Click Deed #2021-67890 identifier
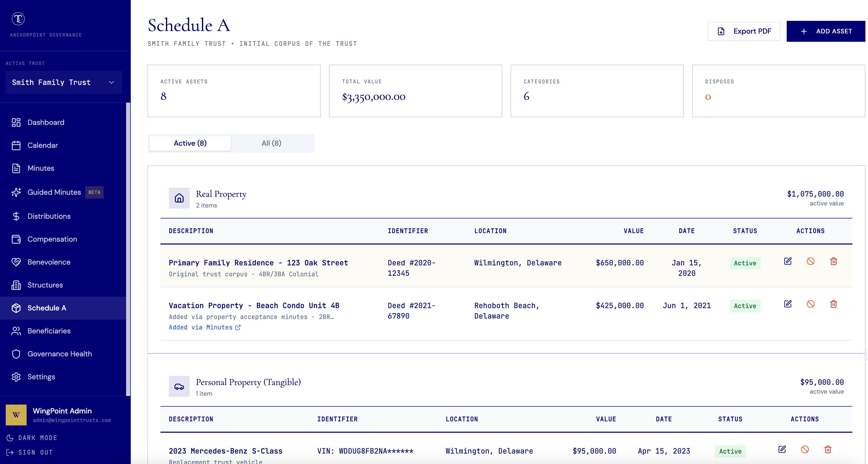The width and height of the screenshot is (868, 464). click(x=411, y=311)
